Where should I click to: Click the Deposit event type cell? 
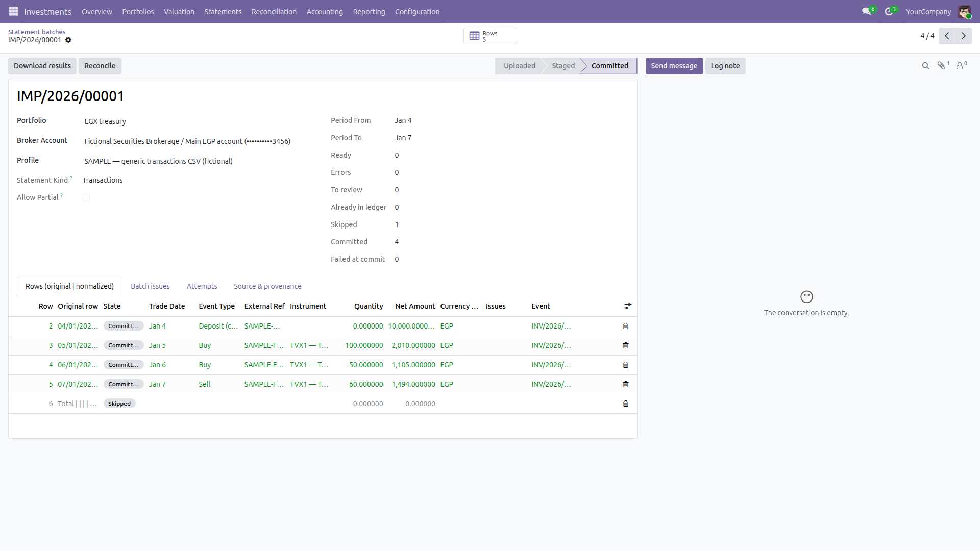click(x=218, y=326)
